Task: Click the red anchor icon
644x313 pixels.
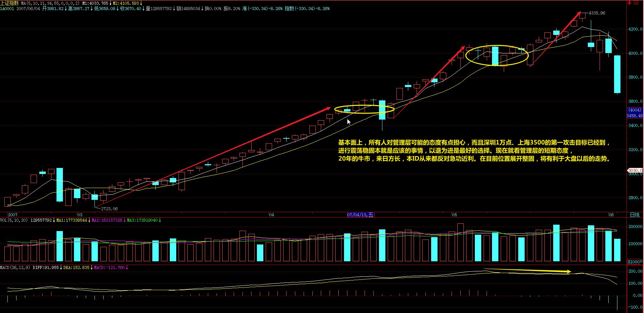Action: (x=630, y=3)
